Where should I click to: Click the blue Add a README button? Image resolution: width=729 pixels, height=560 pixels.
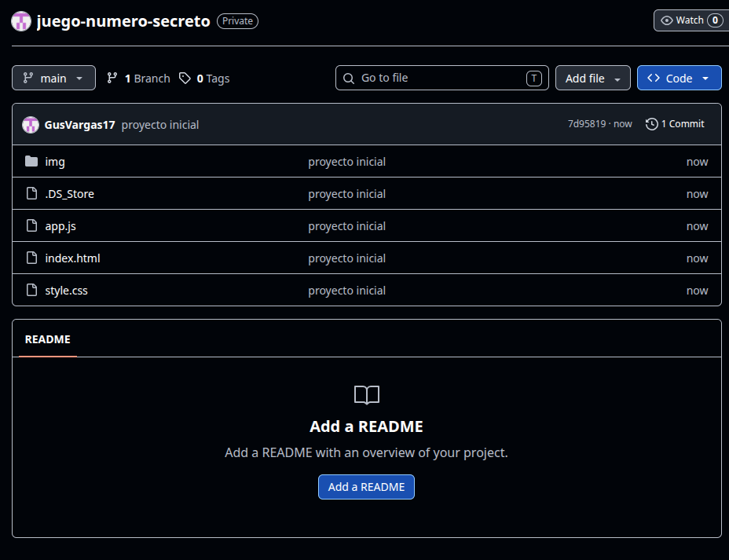[x=366, y=487]
